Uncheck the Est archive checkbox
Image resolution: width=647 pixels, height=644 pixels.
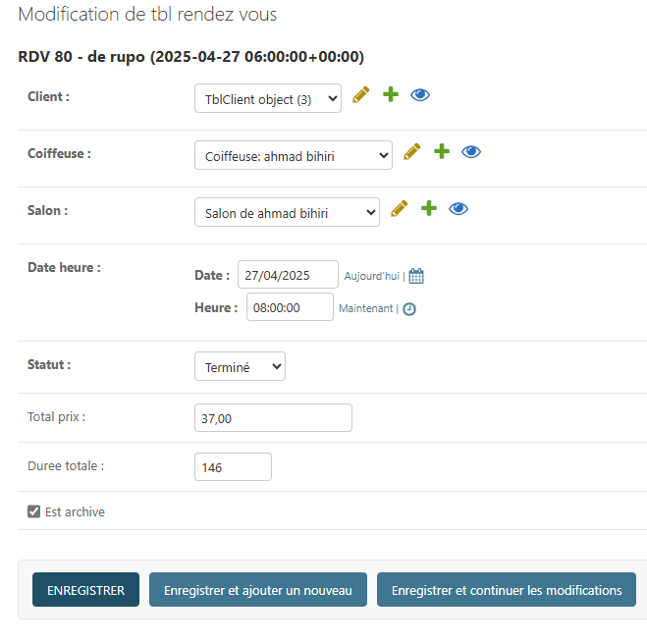point(34,511)
